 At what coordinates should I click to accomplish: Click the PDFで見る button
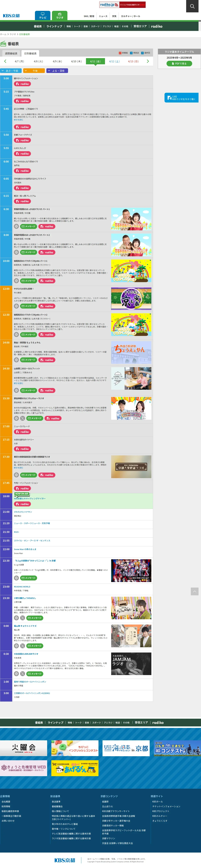point(179,63)
